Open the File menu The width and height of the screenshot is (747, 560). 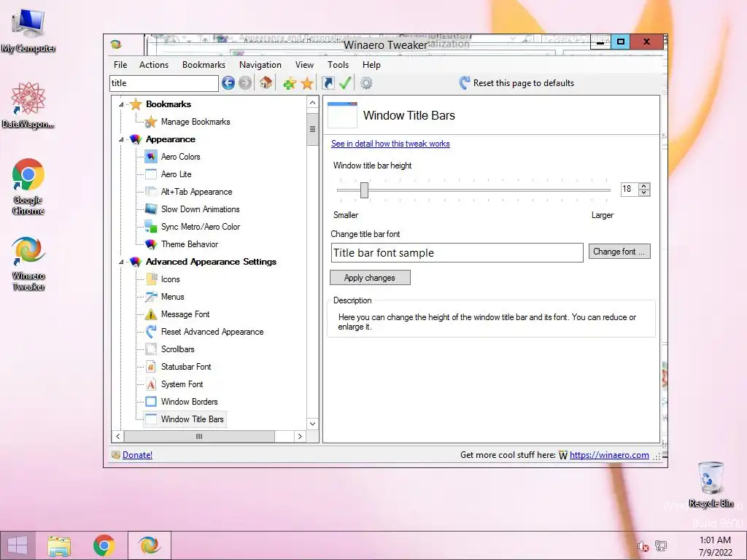click(120, 65)
